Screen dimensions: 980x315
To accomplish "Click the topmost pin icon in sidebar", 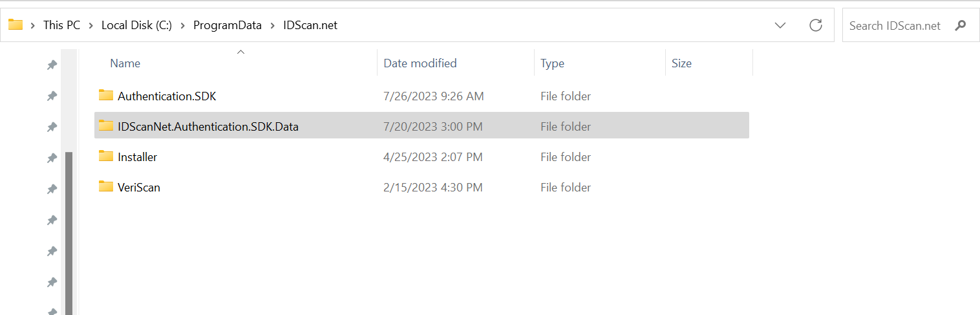I will 52,65.
